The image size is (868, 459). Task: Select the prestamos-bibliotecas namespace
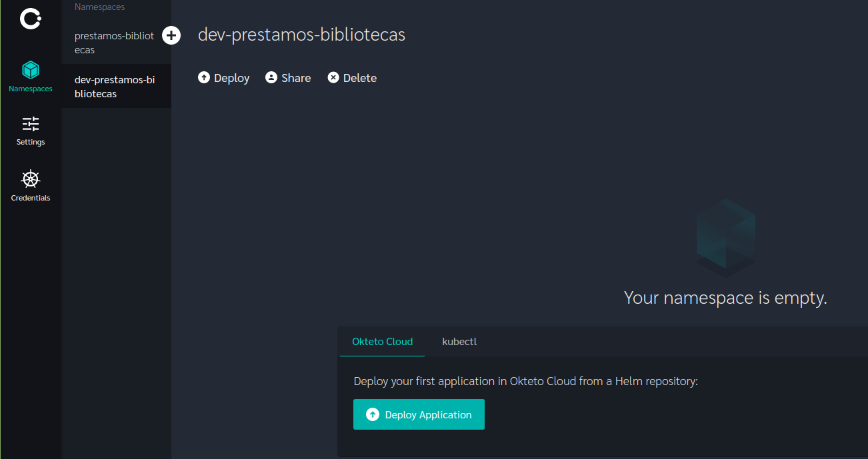click(113, 43)
